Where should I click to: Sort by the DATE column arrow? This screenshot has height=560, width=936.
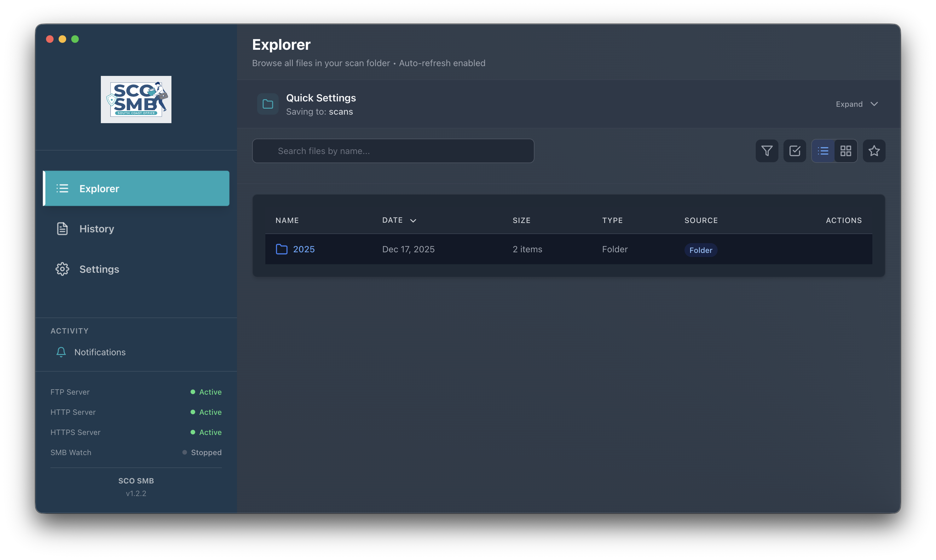tap(413, 221)
